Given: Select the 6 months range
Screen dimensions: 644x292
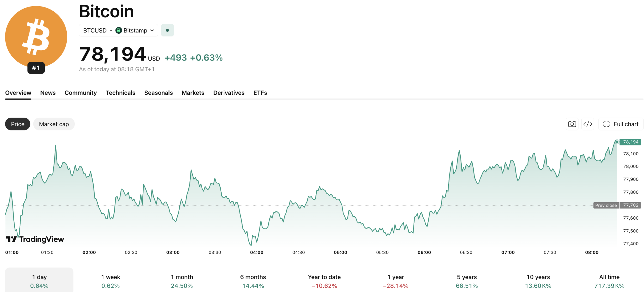Looking at the screenshot, I should point(253,281).
